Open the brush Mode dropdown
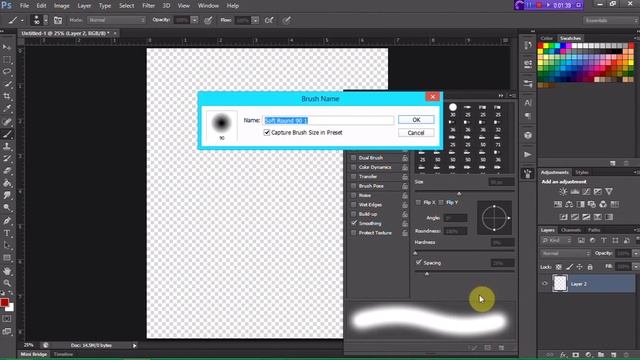 coord(116,20)
